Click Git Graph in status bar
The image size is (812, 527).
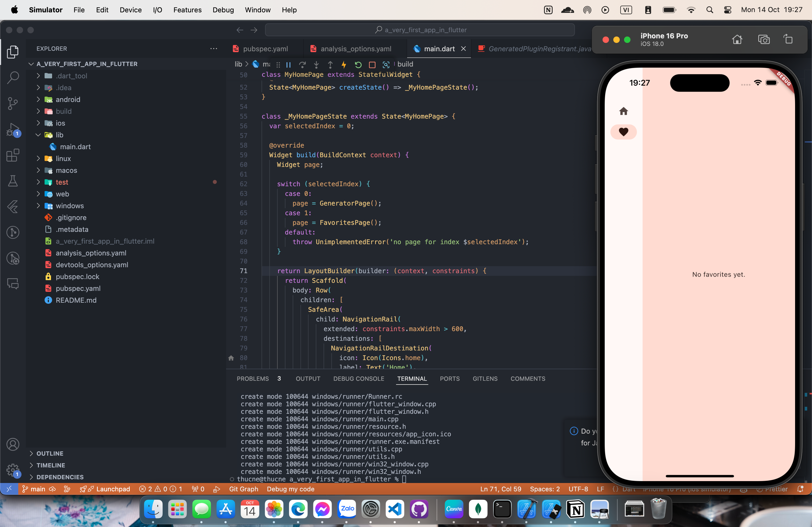point(244,489)
